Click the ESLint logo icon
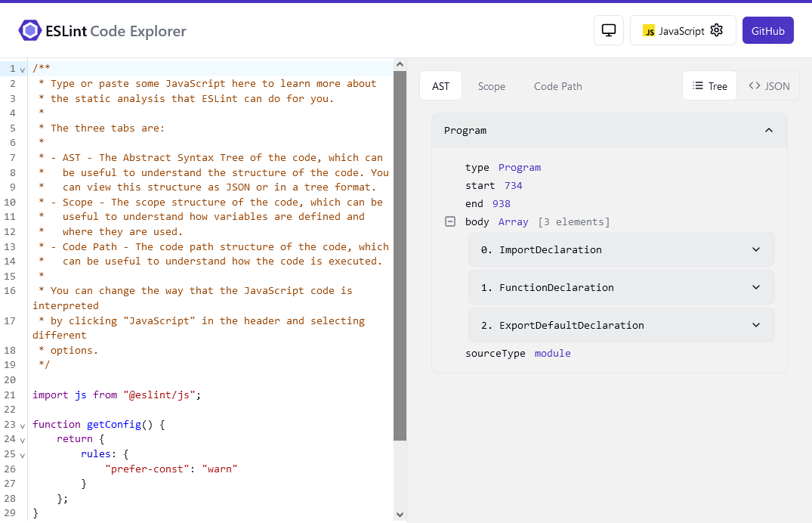 click(29, 30)
